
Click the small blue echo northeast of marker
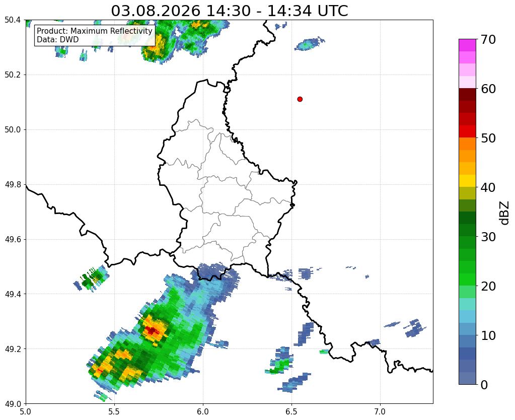pos(310,44)
